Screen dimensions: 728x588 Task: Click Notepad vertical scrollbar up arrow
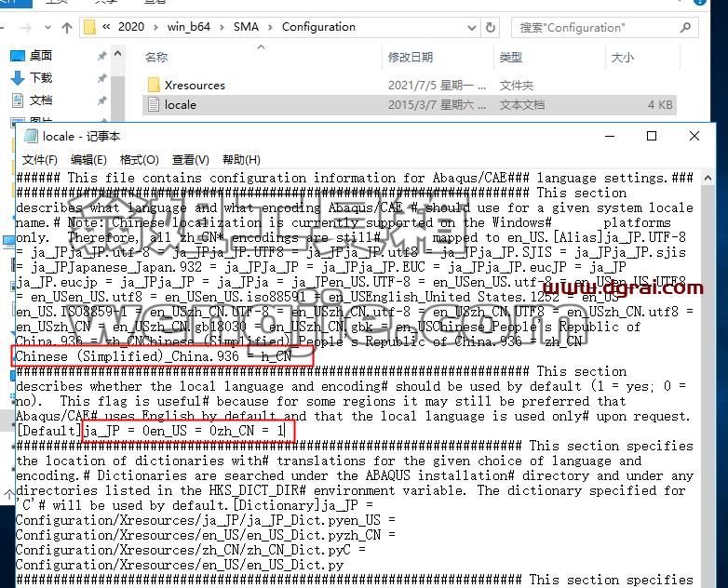(708, 179)
